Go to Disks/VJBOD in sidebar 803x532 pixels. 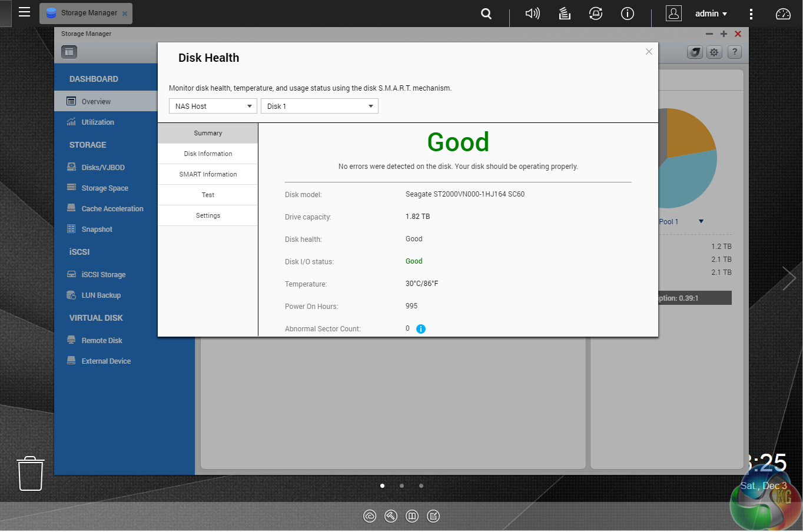coord(103,168)
